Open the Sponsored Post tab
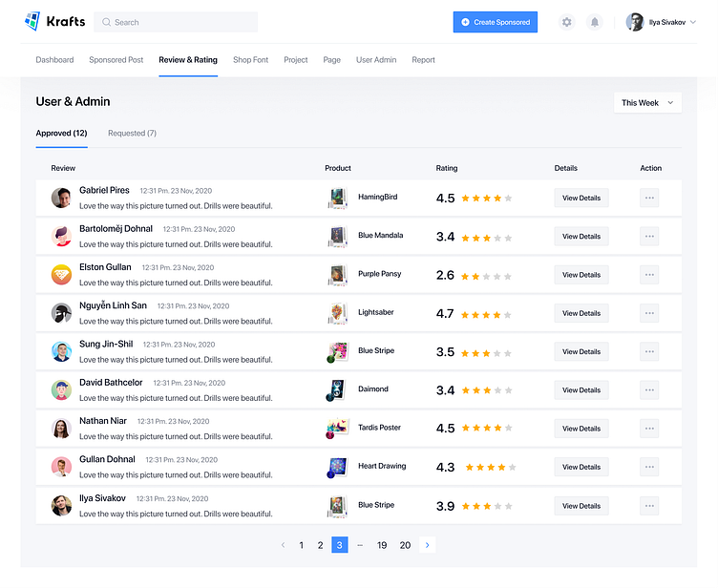Viewport: 718px width, 588px height. [x=116, y=60]
